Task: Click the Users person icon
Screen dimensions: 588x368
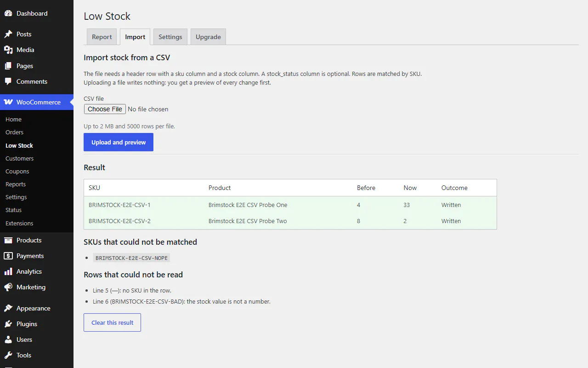Action: (x=8, y=339)
